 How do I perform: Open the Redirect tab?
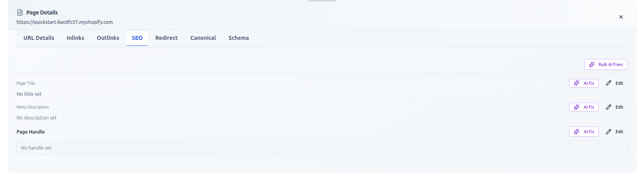(166, 38)
